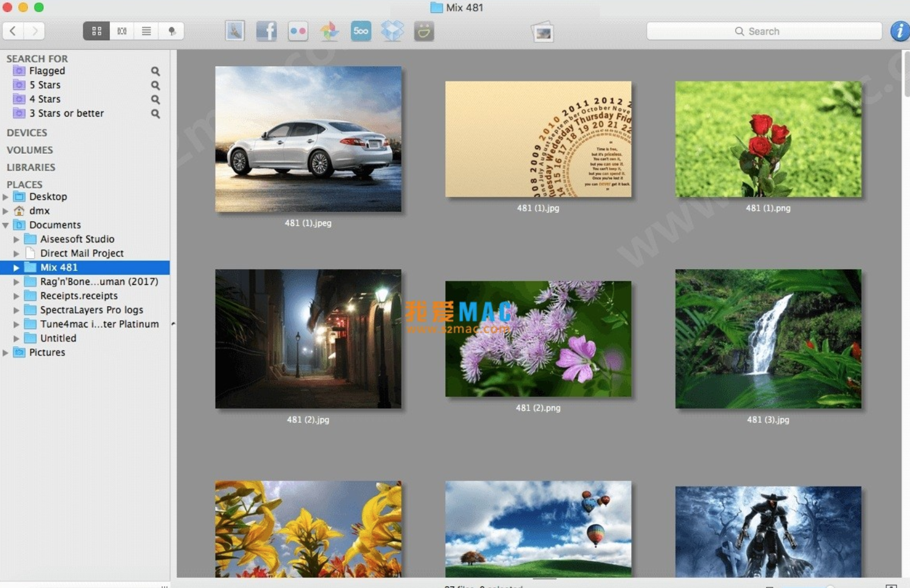The height and width of the screenshot is (588, 910).
Task: Share to Flickr
Action: pos(298,31)
